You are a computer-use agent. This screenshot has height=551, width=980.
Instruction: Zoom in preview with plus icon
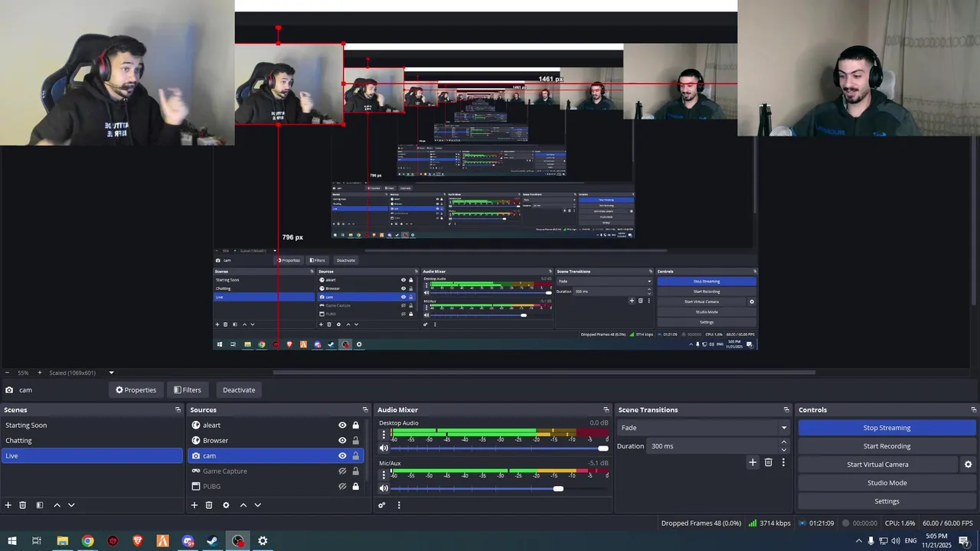click(x=40, y=373)
